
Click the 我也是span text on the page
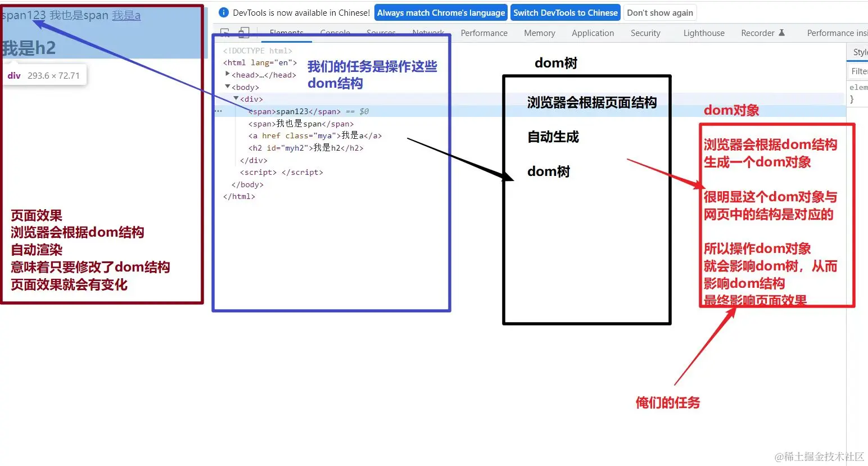[79, 15]
